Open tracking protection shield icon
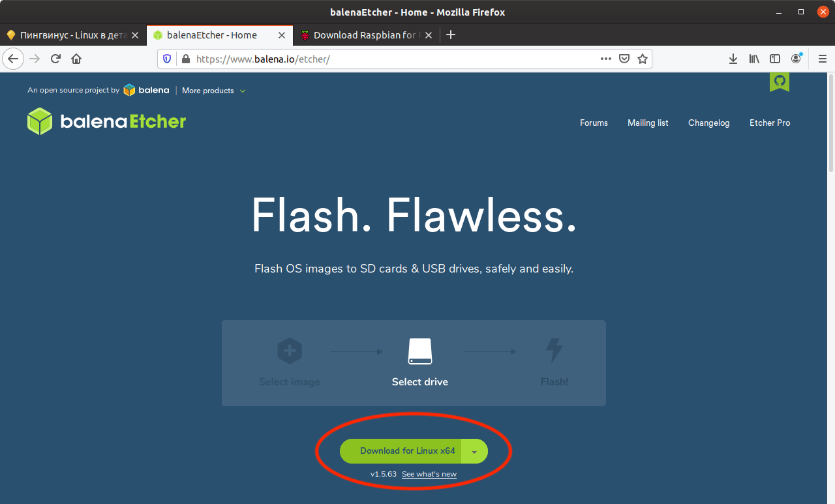The image size is (835, 504). (167, 59)
